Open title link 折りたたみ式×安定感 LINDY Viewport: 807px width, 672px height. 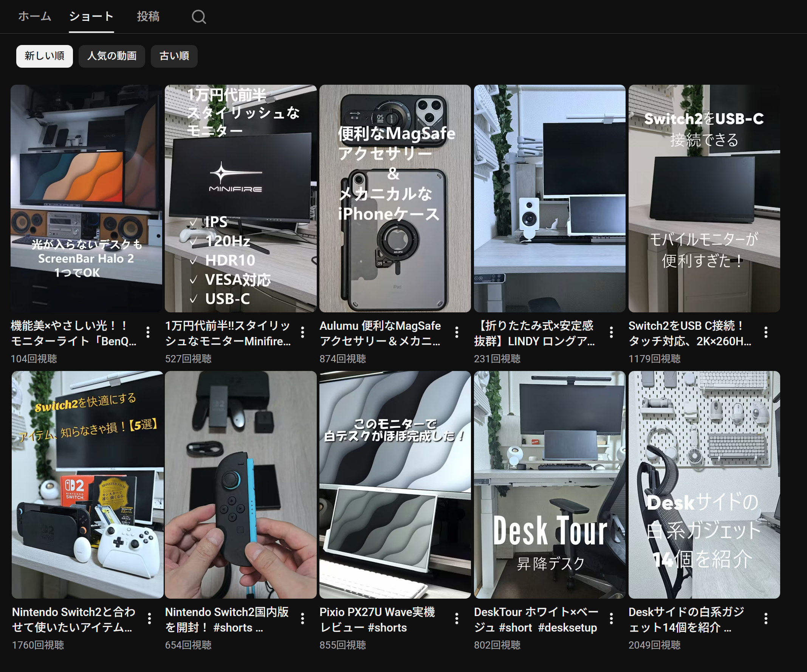pos(534,333)
